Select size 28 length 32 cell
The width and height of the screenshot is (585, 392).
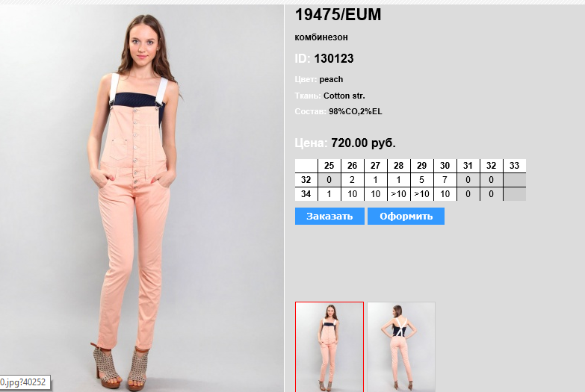398,180
